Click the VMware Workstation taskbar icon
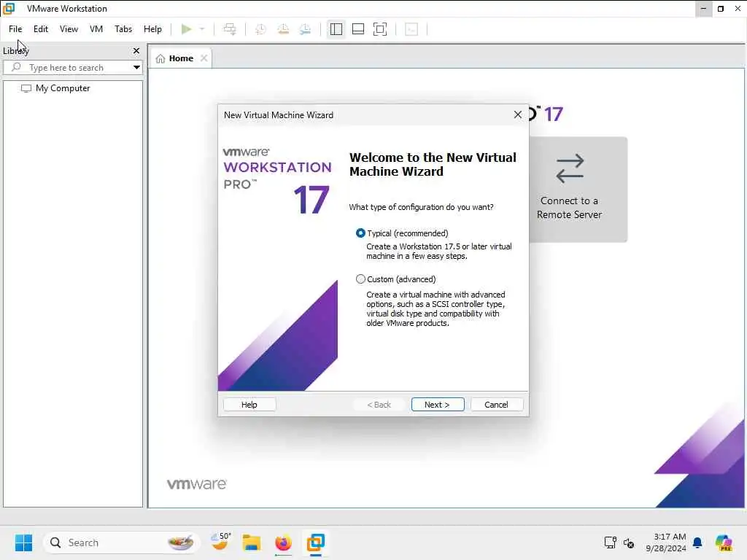This screenshot has height=560, width=747. coord(315,542)
